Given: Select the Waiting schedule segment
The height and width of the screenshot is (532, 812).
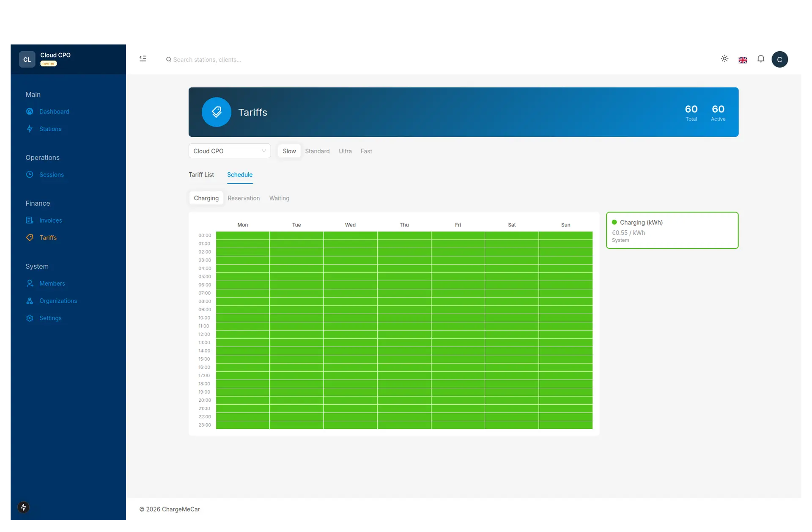Looking at the screenshot, I should tap(279, 198).
